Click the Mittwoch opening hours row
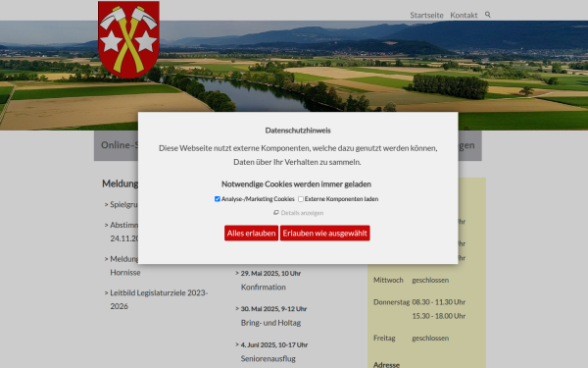588x368 pixels. (x=411, y=280)
